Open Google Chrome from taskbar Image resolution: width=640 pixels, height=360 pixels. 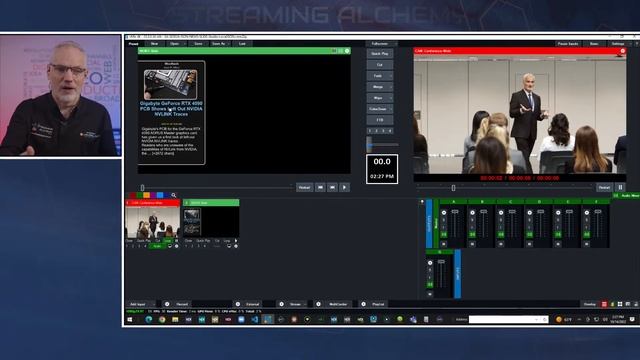click(162, 320)
